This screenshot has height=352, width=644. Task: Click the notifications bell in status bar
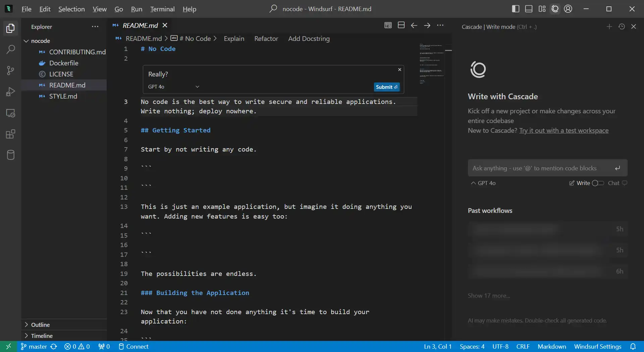click(x=633, y=347)
